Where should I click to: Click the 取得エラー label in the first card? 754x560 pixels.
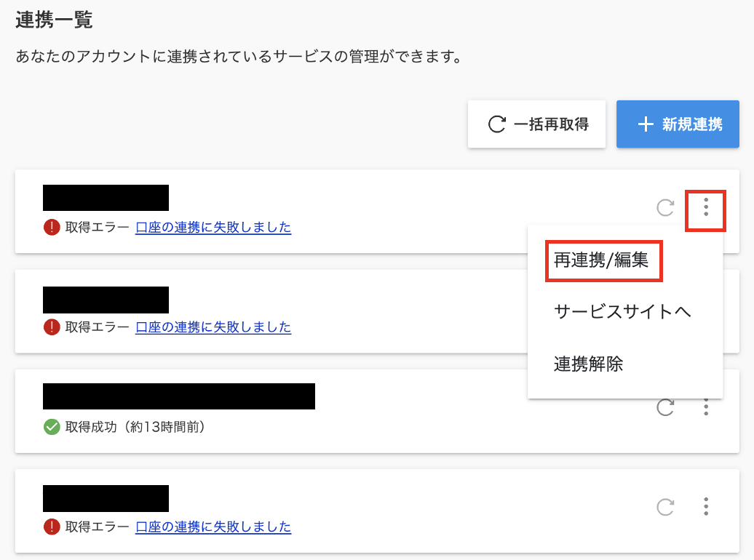pyautogui.click(x=97, y=227)
